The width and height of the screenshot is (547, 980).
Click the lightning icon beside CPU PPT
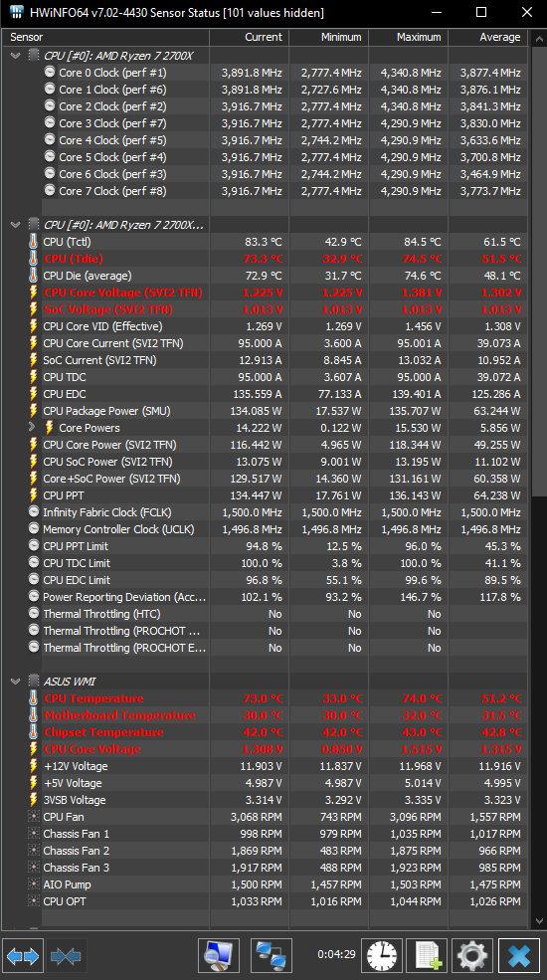coord(34,495)
